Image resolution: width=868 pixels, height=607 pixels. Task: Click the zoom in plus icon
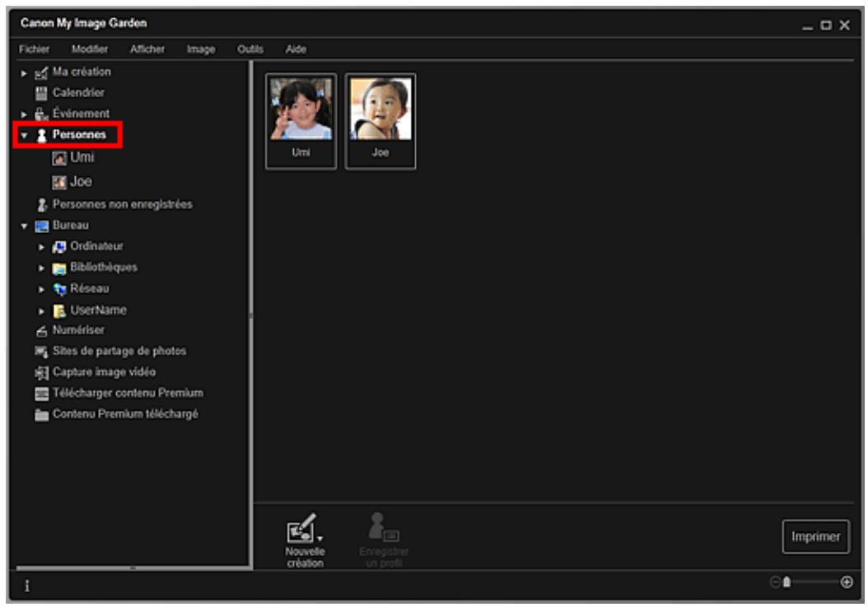tap(846, 582)
